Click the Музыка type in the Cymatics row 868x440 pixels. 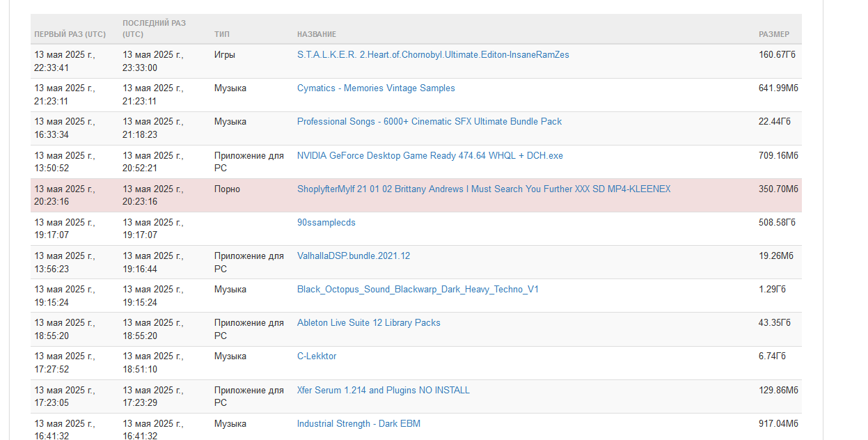pos(230,88)
